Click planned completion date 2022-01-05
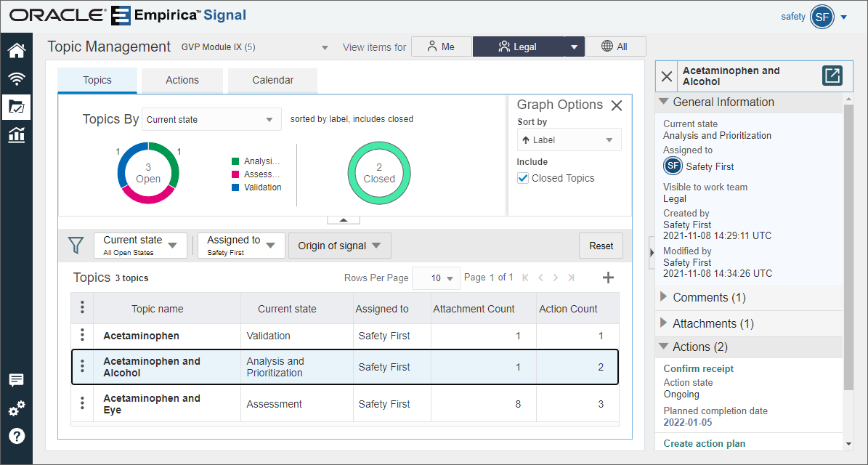 click(x=688, y=422)
